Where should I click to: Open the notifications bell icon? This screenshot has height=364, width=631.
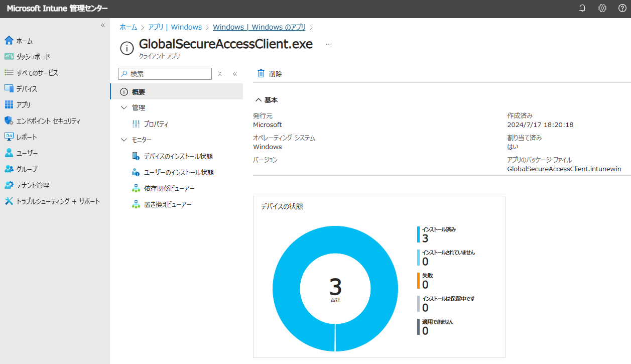pyautogui.click(x=582, y=8)
